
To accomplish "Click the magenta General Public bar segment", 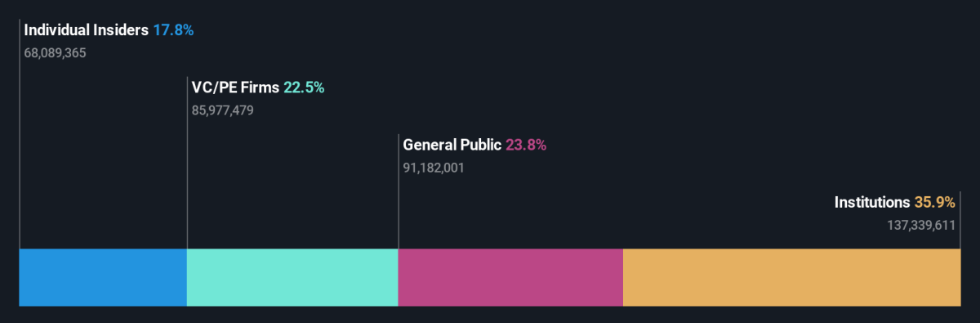I will point(510,277).
